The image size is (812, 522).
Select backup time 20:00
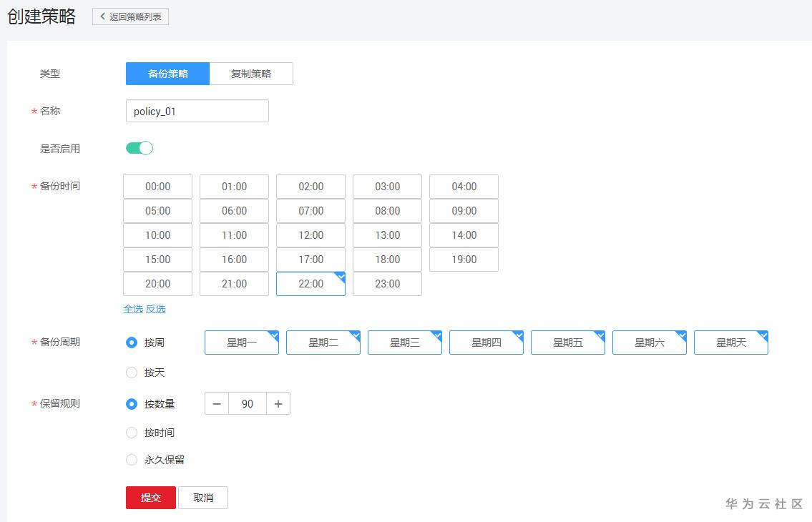click(157, 284)
